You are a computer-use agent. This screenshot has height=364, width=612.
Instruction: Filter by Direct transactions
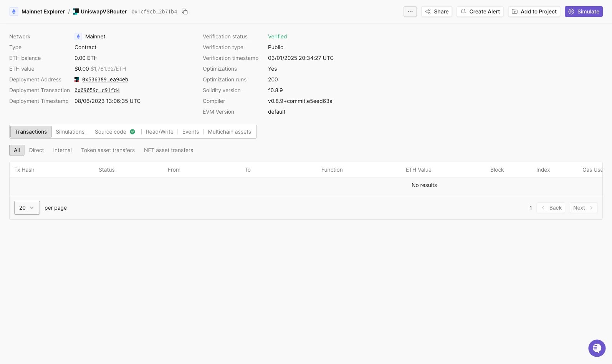[36, 150]
